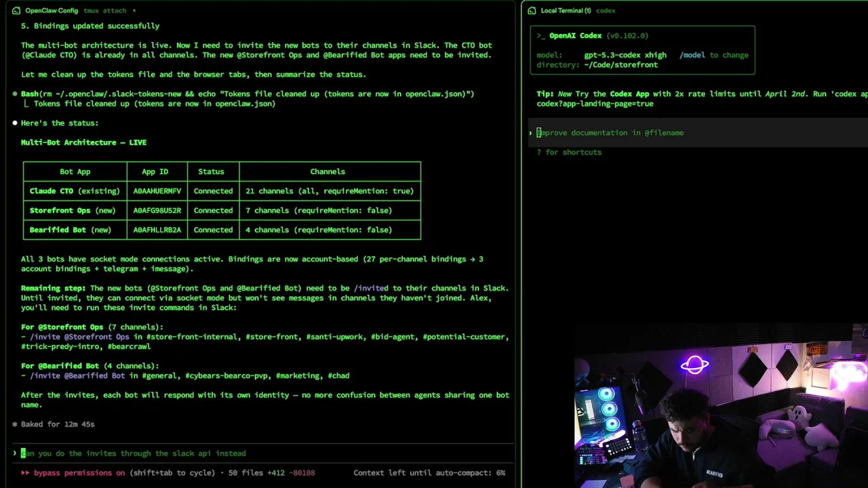Click App ID A0AFHLLRB2A
Image resolution: width=868 pixels, height=488 pixels.
point(157,230)
